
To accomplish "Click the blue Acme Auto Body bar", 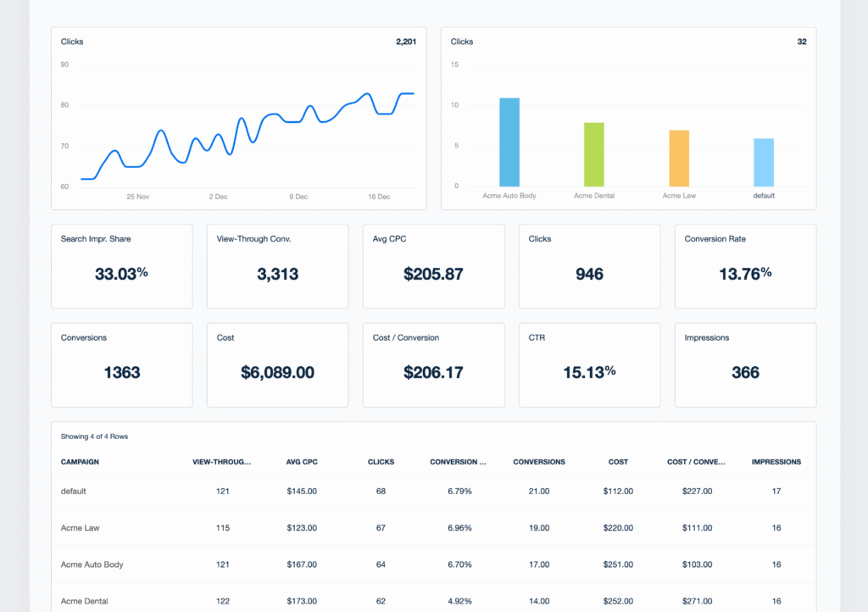I will click(509, 142).
